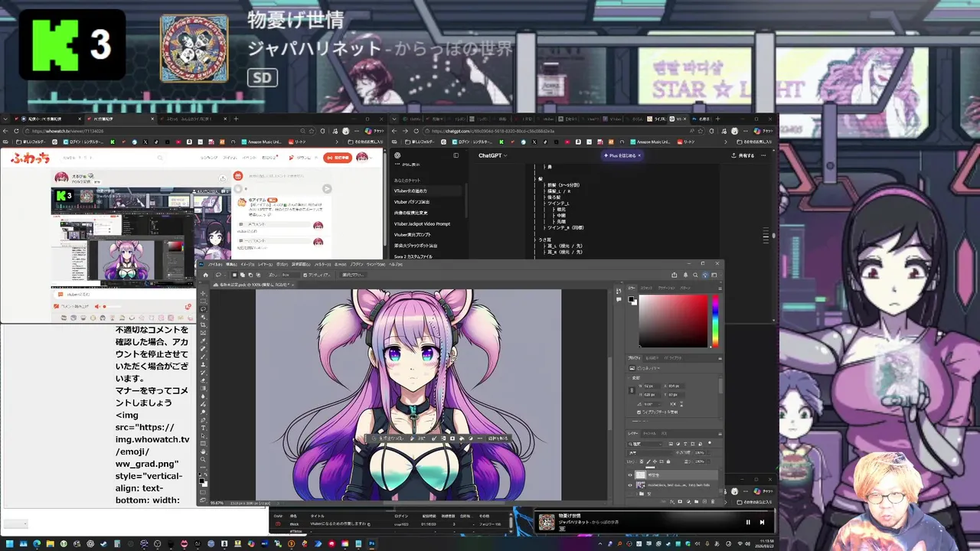Click the delete layer trash icon
Image resolution: width=980 pixels, height=551 pixels.
point(713,501)
